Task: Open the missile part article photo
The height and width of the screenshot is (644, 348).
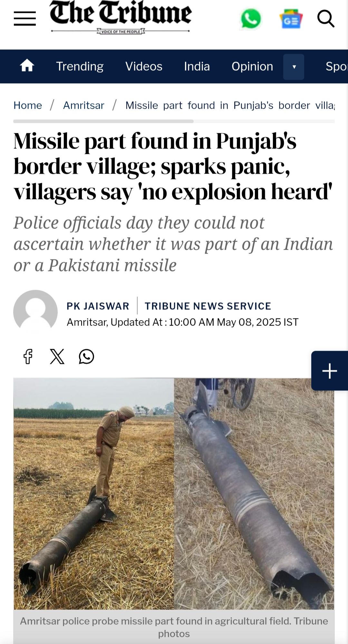Action: click(x=174, y=494)
